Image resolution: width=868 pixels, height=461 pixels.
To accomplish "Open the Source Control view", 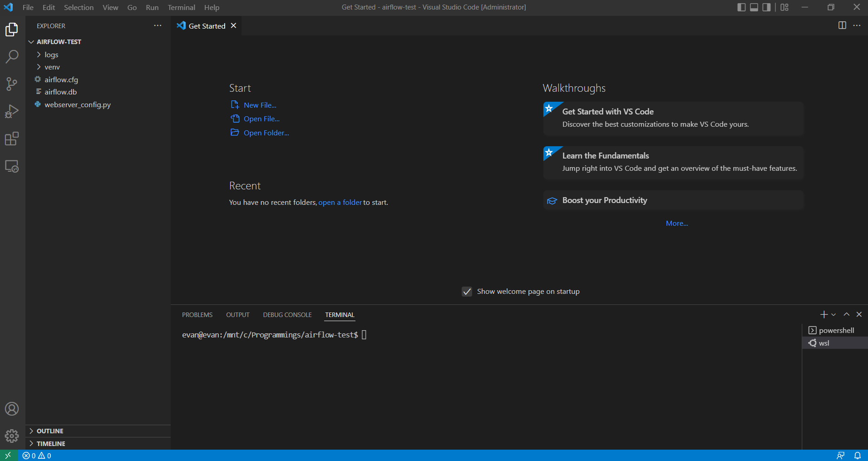I will [12, 84].
